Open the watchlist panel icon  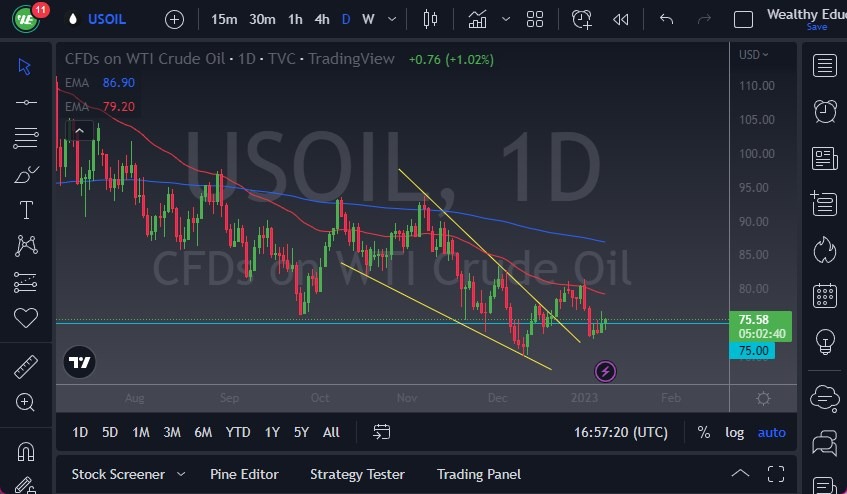[825, 66]
